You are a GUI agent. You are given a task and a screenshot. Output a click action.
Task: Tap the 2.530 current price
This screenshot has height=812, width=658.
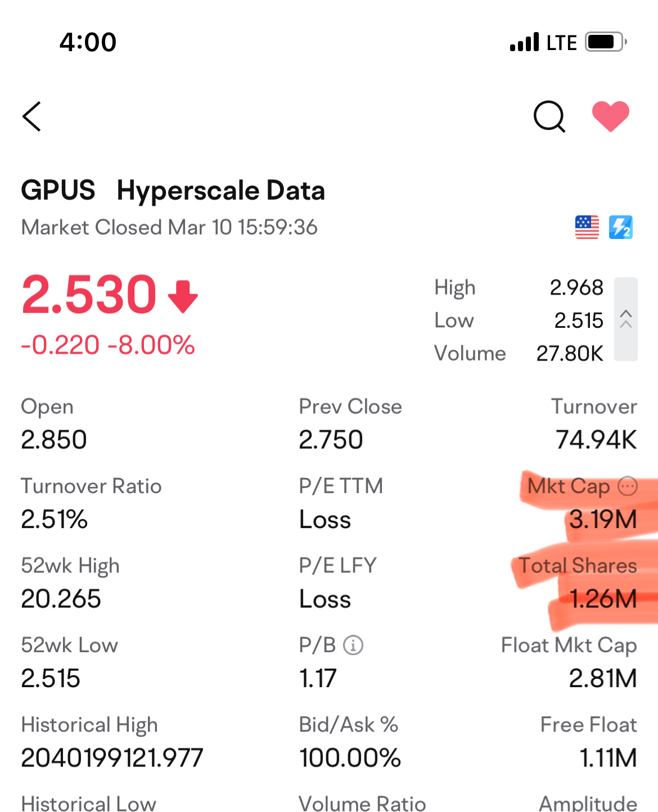coord(89,294)
